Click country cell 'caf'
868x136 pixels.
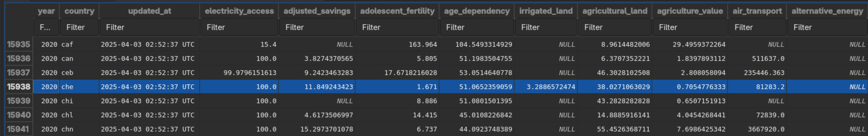tap(79, 44)
